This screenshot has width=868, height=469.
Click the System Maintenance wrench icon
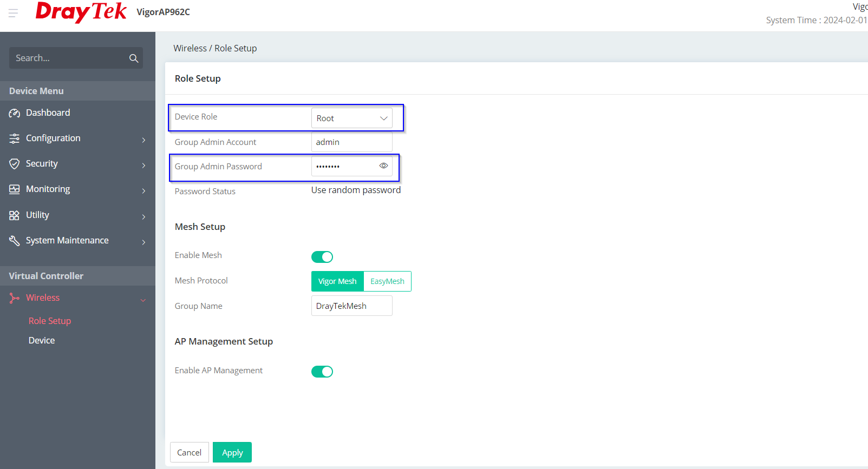[x=15, y=241]
